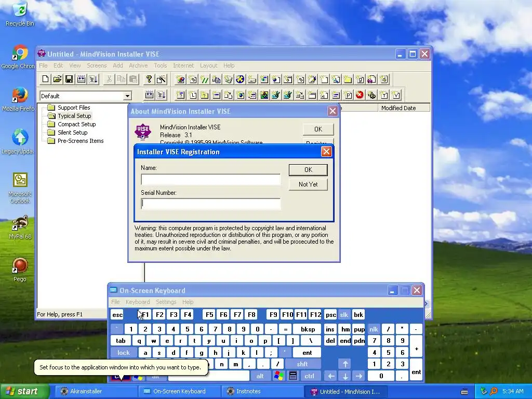Click the magnifier icon in system tray

point(494,391)
